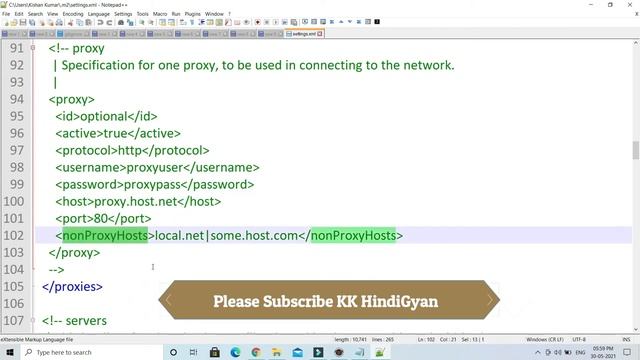Open Microsoft Edge from the taskbar
This screenshot has width=640, height=360.
(236, 352)
